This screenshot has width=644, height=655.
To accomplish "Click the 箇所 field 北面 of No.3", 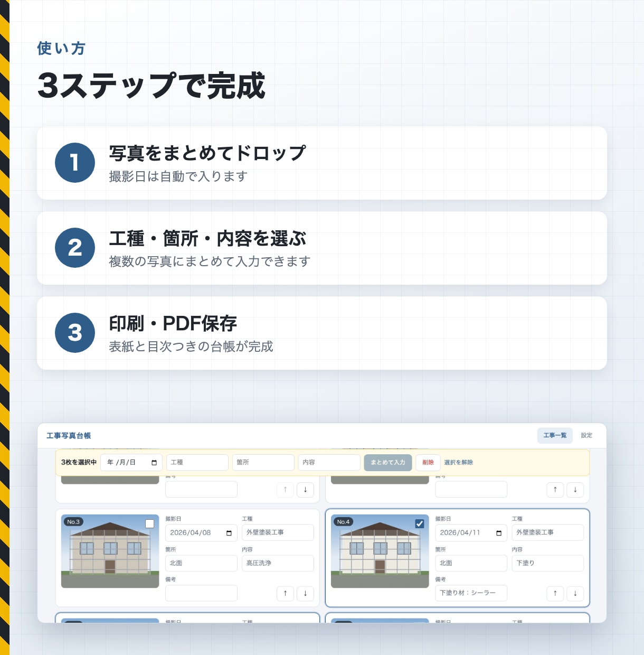I will coord(201,563).
